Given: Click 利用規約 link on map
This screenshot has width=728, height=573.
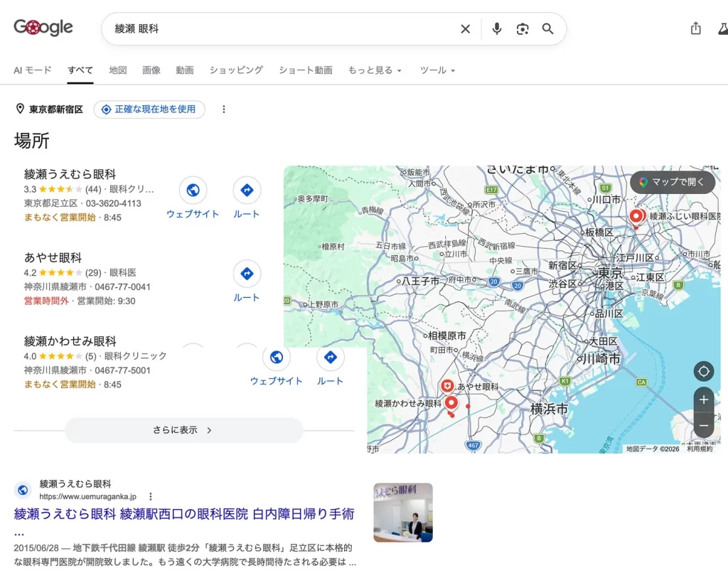Looking at the screenshot, I should click(700, 449).
